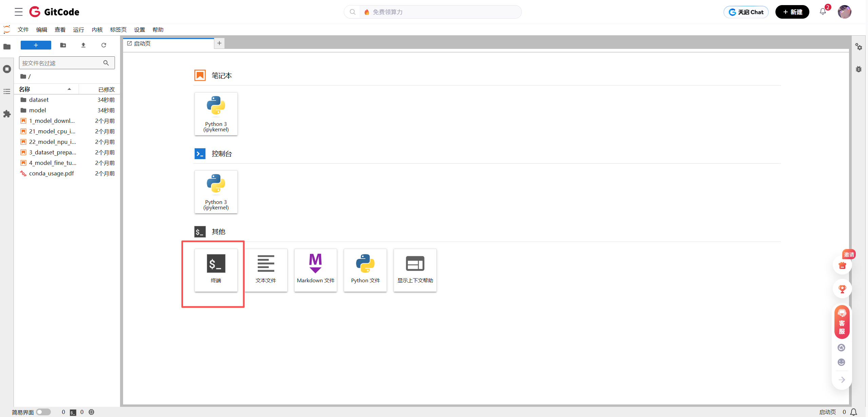This screenshot has width=868, height=417.
Task: Toggle the simple interface switch
Action: click(x=43, y=412)
